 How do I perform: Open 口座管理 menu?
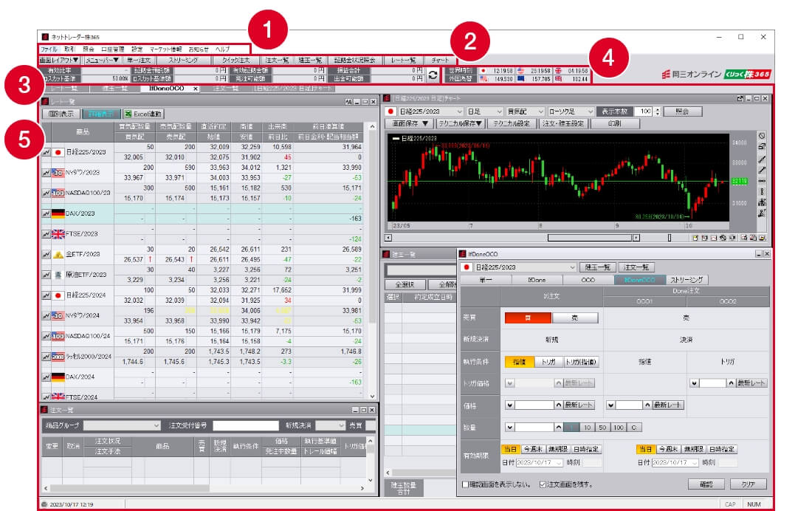click(x=112, y=49)
